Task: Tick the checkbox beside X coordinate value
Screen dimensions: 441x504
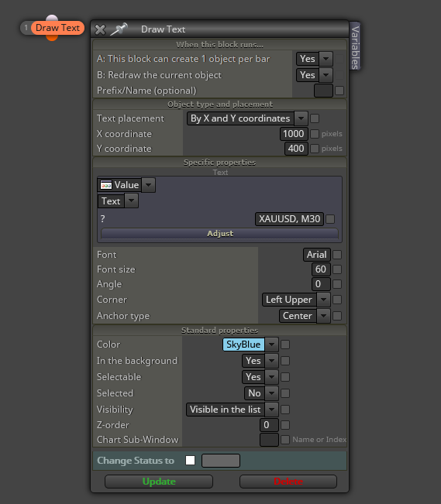Action: coord(315,134)
